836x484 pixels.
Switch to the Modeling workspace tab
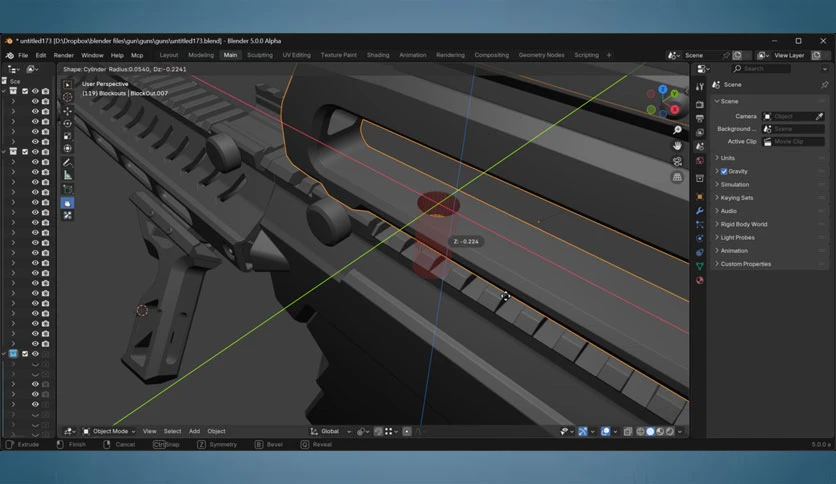200,55
